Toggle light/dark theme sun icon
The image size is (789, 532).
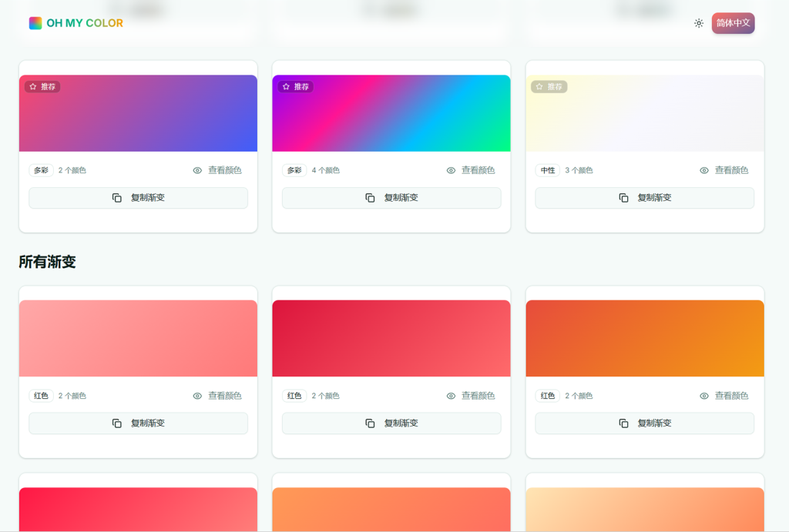(x=698, y=23)
